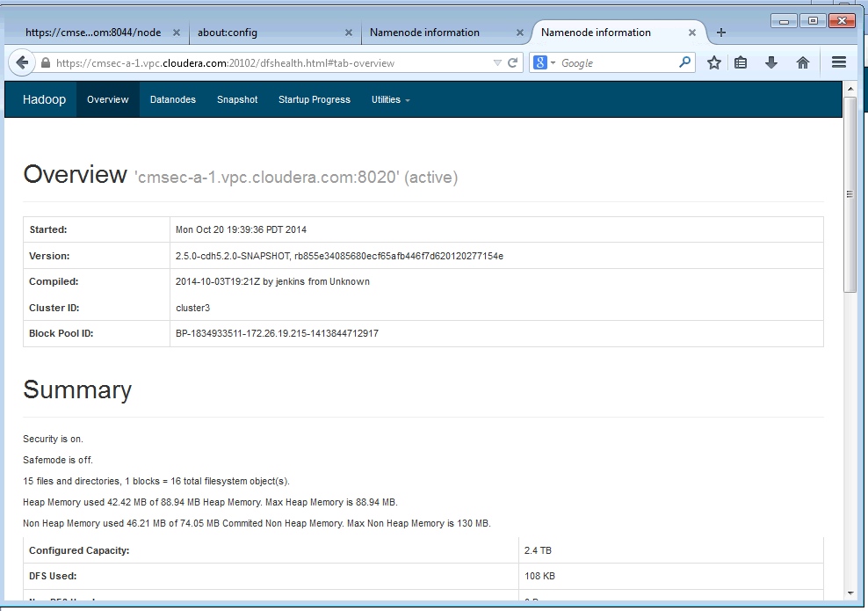
Task: Click the Cluster ID value 'cluster3'
Action: point(192,308)
